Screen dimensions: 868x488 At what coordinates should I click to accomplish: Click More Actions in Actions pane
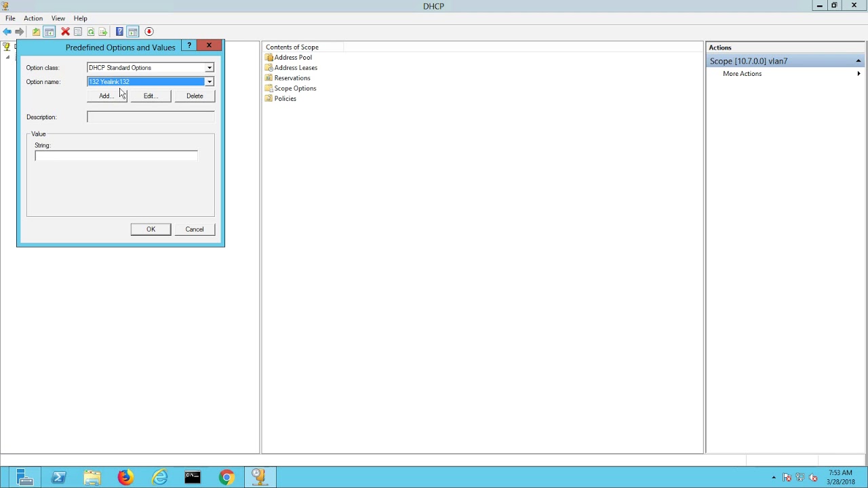[x=742, y=74]
